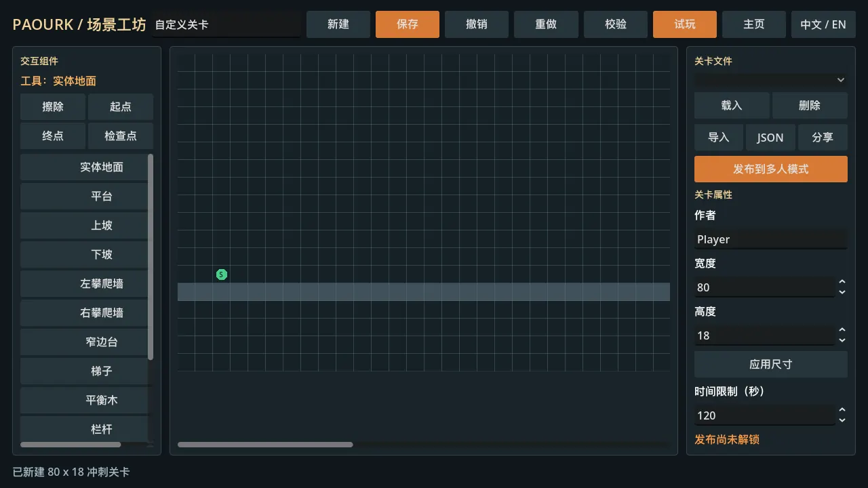Redo with the 重做 button

[546, 24]
